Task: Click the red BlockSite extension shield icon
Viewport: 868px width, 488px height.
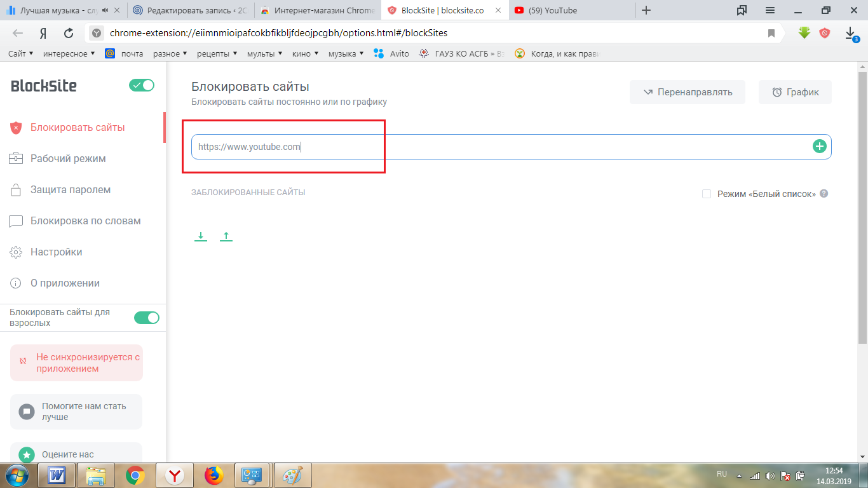Action: tap(825, 33)
